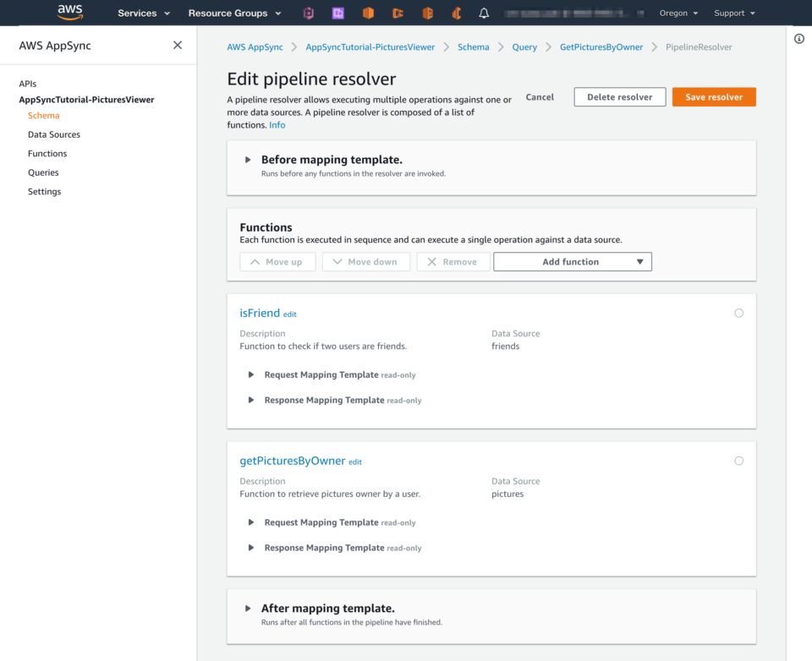Click the 'AWS AppSync' sidebar title
Image resolution: width=812 pixels, height=661 pixels.
click(55, 46)
